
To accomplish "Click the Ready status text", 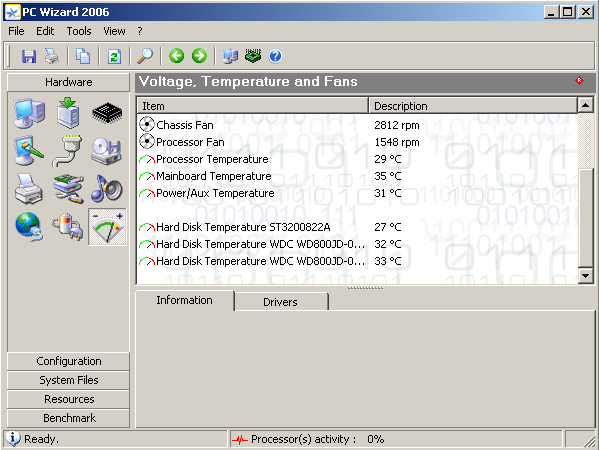I will point(42,439).
